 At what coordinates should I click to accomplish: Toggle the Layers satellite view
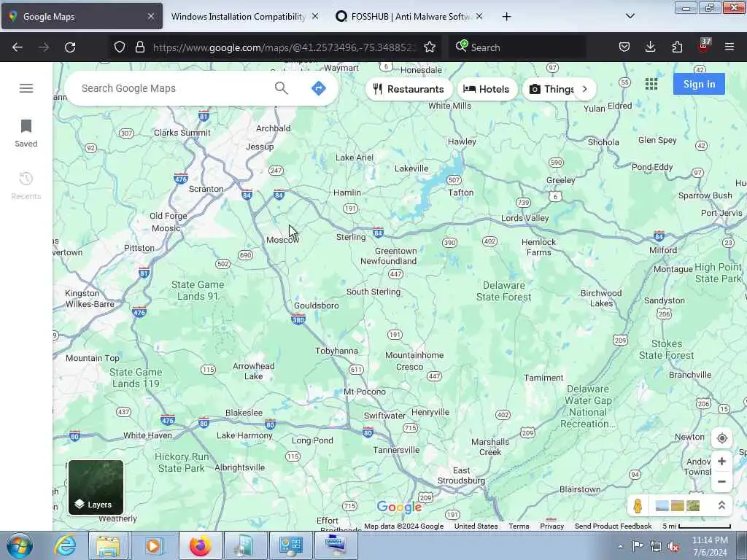coord(96,487)
